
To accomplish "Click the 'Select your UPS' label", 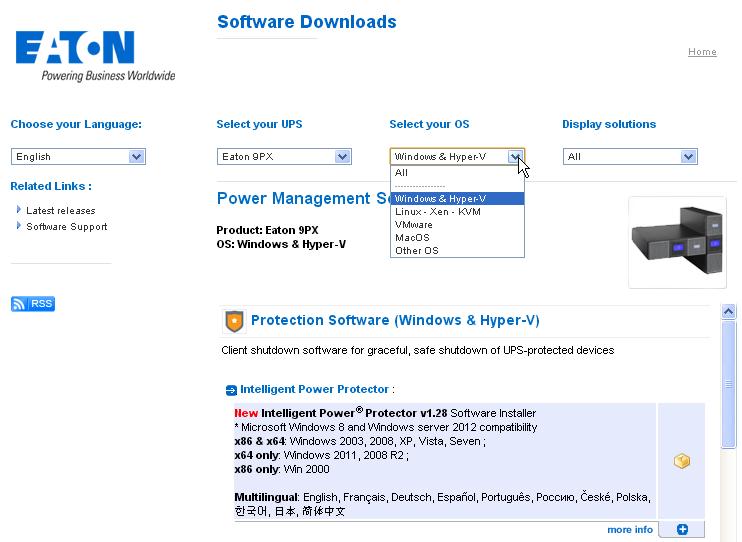I will point(259,124).
